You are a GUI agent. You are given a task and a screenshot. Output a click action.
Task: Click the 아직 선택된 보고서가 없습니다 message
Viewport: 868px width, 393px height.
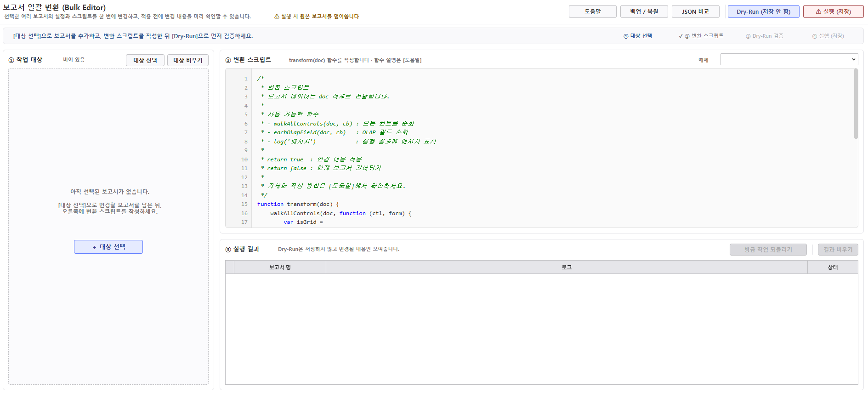(110, 192)
